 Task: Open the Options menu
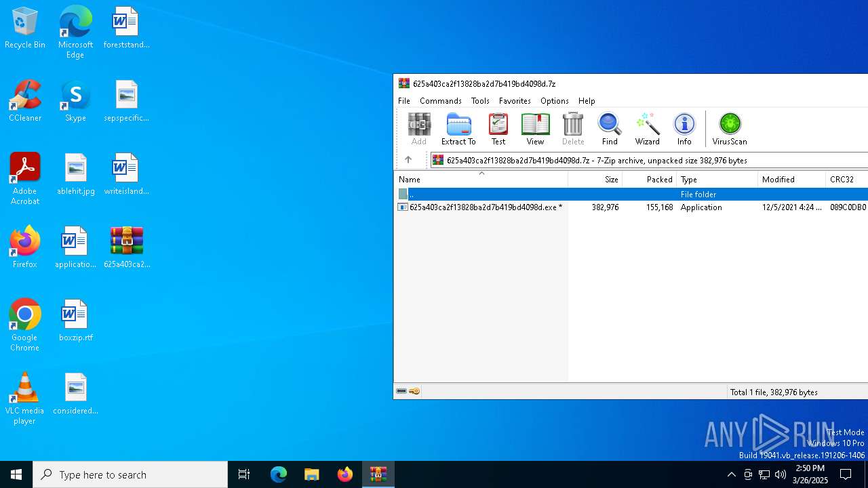click(555, 100)
